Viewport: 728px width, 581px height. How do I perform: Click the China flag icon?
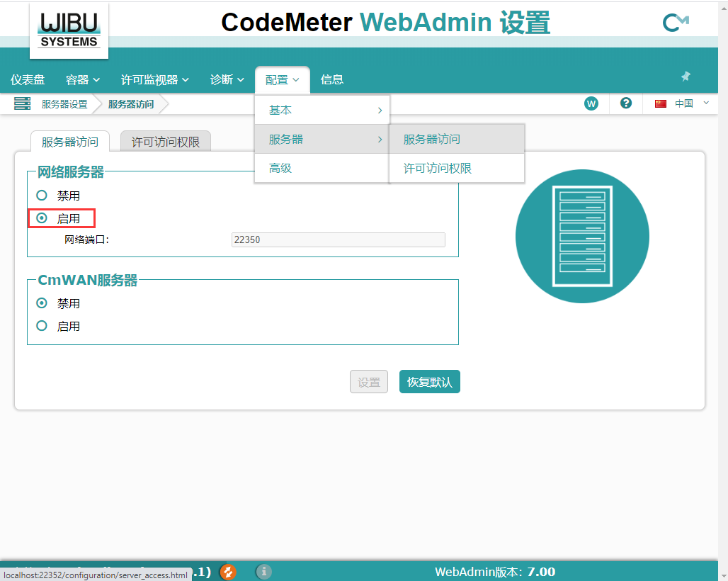[x=661, y=103]
